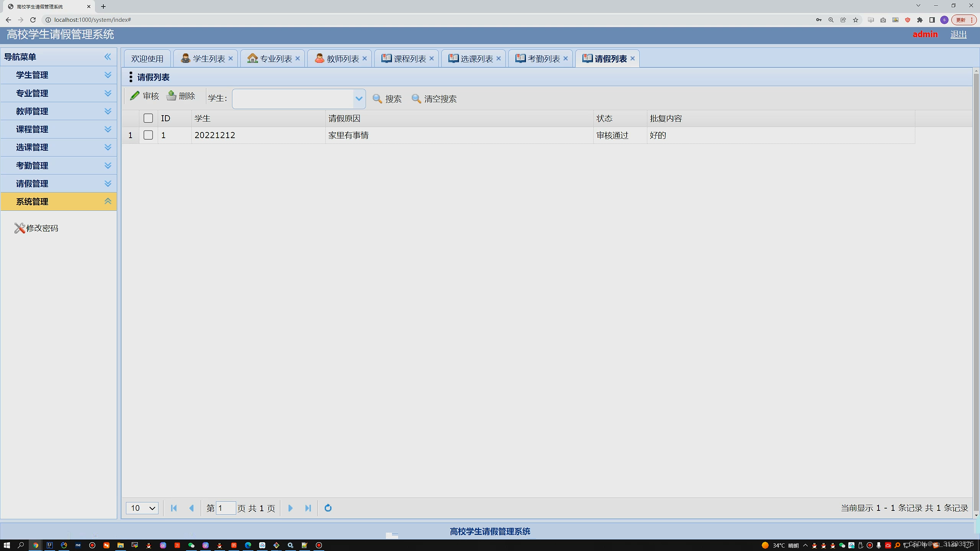
Task: Click the 退出 logout link
Action: [958, 34]
